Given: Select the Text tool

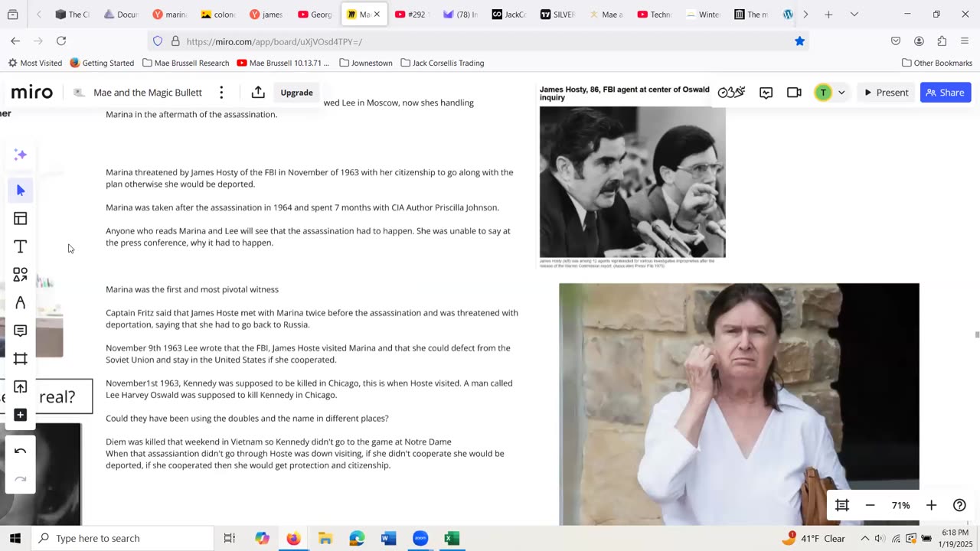Looking at the screenshot, I should click(x=21, y=246).
